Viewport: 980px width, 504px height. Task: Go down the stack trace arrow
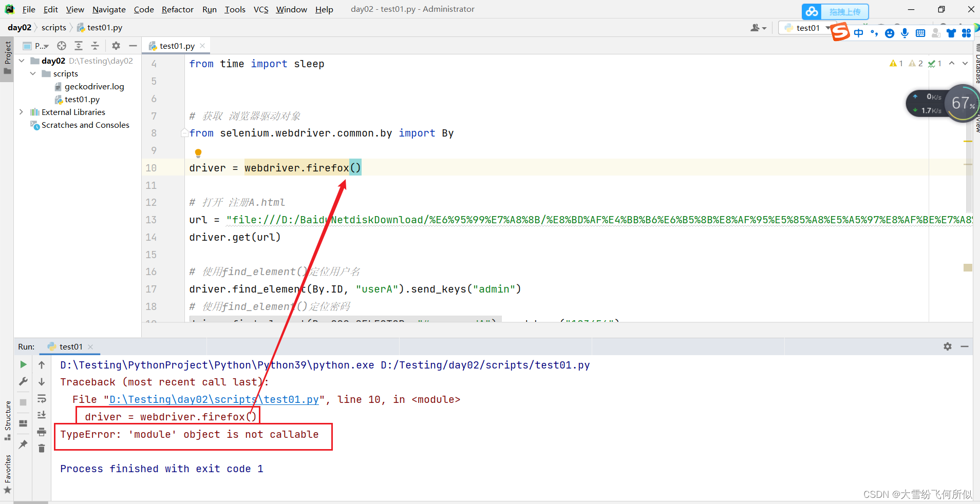point(42,382)
